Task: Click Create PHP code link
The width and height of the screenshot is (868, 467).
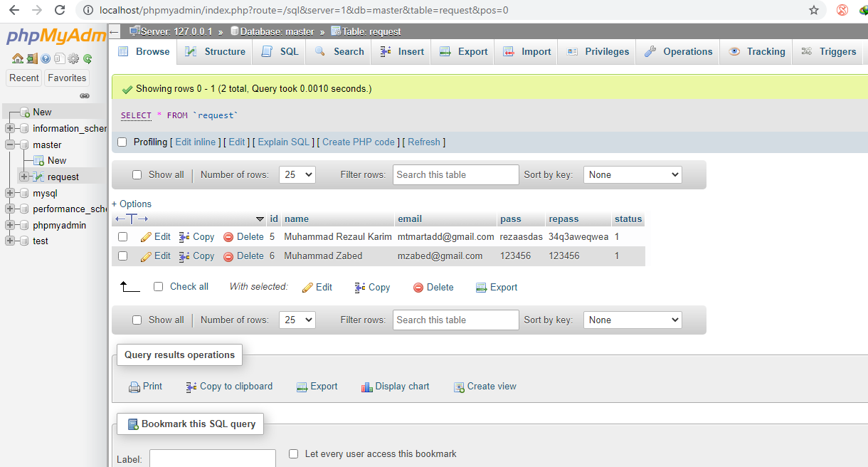Action: tap(359, 142)
